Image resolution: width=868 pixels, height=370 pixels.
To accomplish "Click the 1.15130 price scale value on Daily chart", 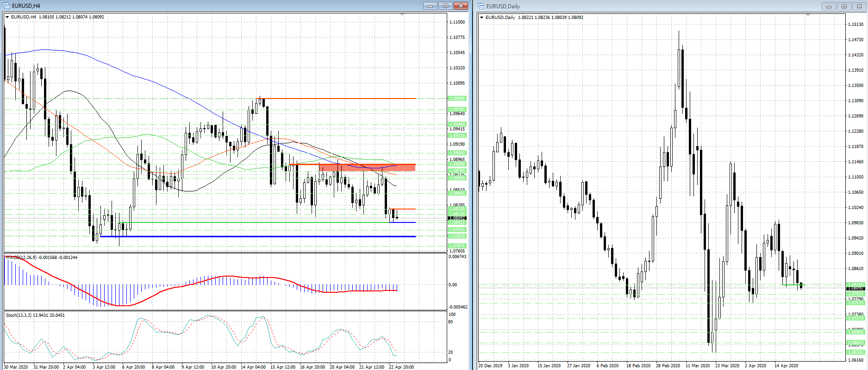I will [856, 25].
